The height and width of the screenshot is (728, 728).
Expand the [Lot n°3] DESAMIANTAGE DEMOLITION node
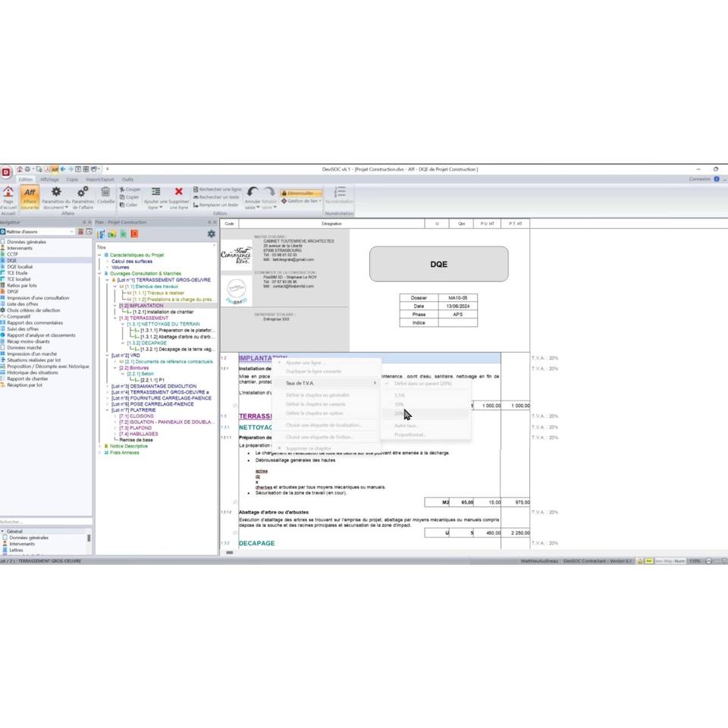[107, 386]
